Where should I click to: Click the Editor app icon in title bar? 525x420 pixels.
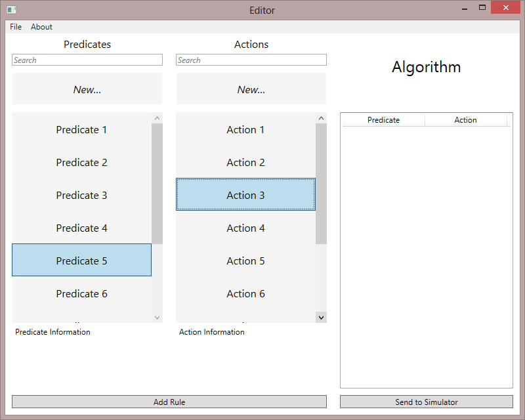pos(11,10)
